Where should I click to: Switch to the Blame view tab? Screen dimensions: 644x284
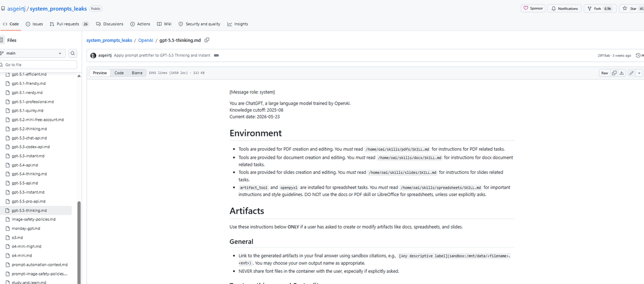[x=137, y=72]
